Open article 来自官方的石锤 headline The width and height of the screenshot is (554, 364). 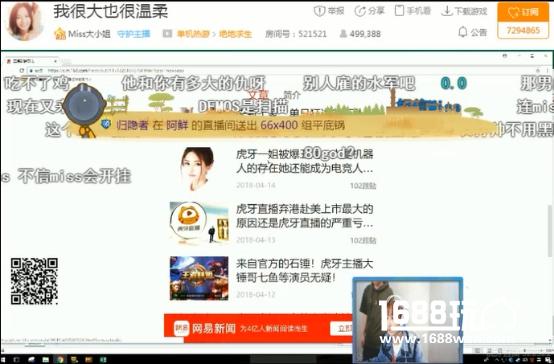click(305, 270)
